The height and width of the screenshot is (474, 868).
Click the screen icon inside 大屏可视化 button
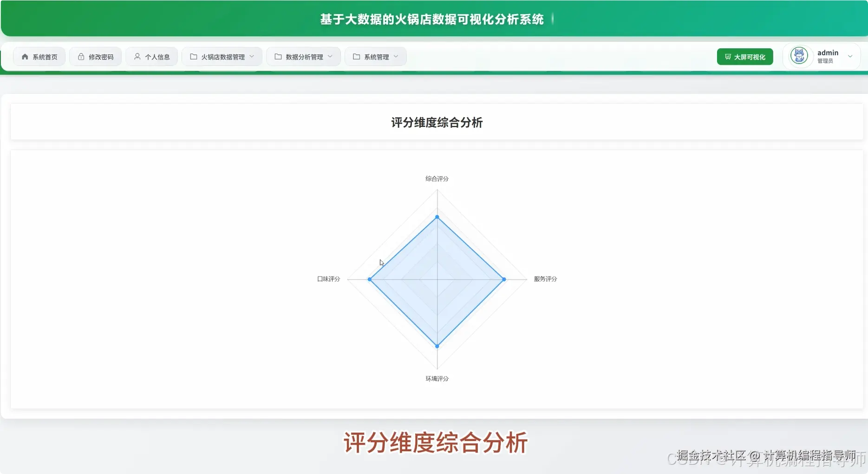point(727,56)
